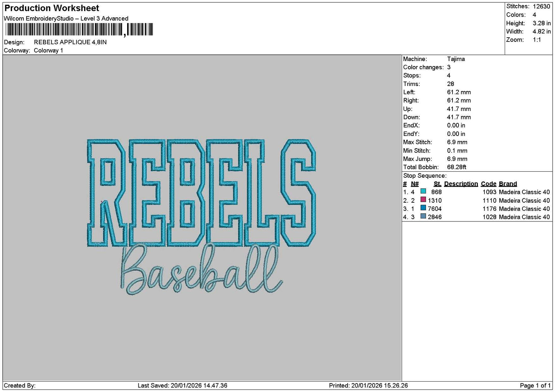Viewport: 555px width, 392px height.
Task: Click the gray-blue swatch for code 1028
Action: coord(423,216)
